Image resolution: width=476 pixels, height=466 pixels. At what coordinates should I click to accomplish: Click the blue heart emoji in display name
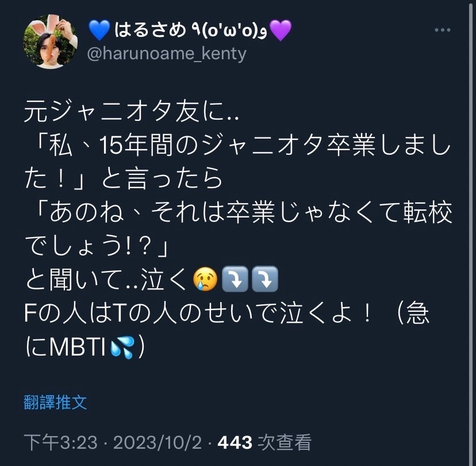point(99,30)
